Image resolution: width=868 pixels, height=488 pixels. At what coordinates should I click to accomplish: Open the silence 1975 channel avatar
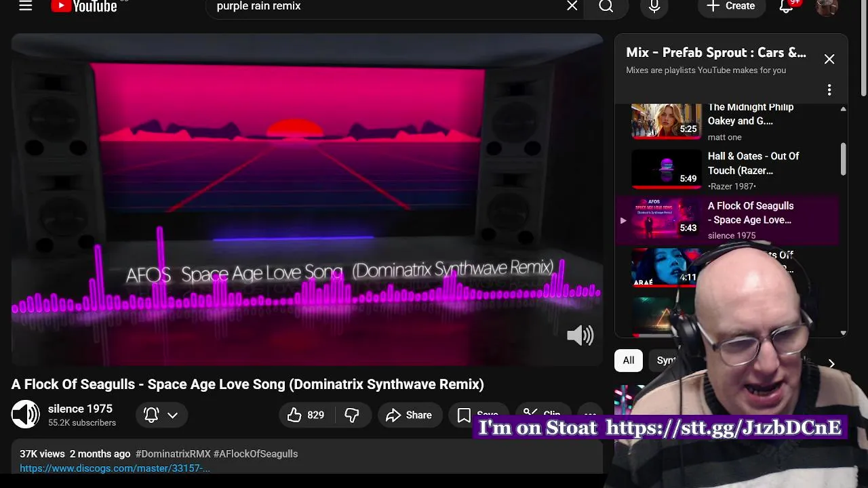tap(26, 415)
